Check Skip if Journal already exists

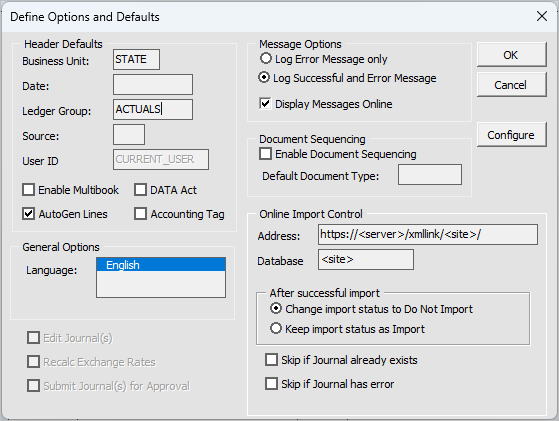271,360
